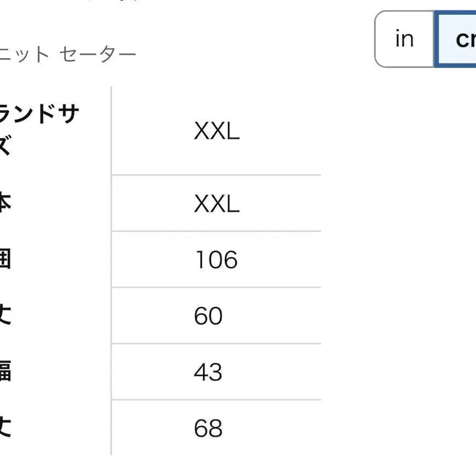The image size is (476, 476).
Task: Click the divider line under the 43 row
Action: coord(217,399)
